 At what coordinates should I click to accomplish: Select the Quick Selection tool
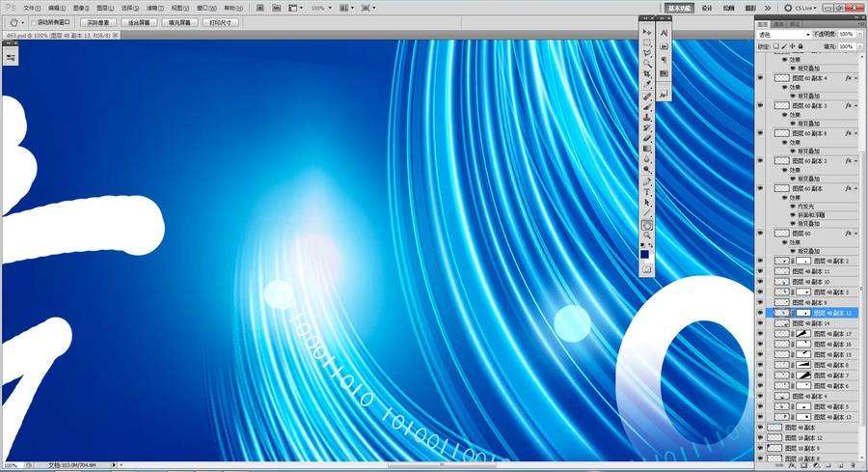(x=646, y=64)
